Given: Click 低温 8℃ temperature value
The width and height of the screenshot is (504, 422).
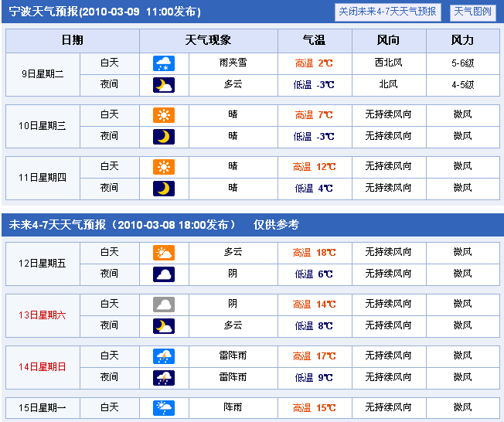Looking at the screenshot, I should point(314,326).
